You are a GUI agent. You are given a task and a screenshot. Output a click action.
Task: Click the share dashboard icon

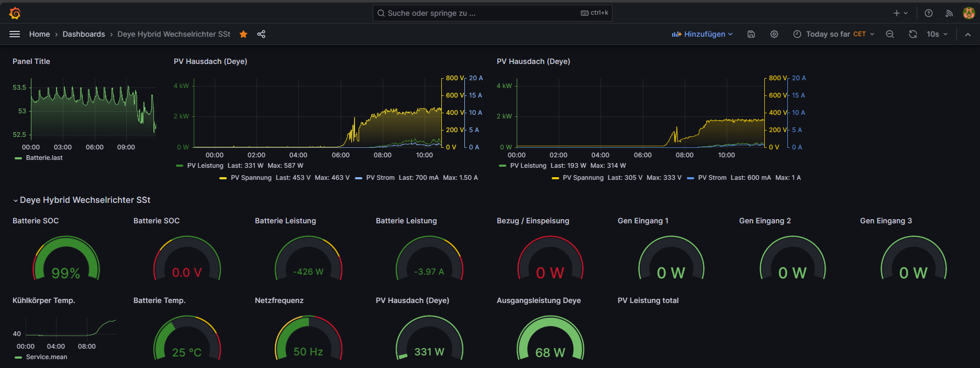(261, 34)
